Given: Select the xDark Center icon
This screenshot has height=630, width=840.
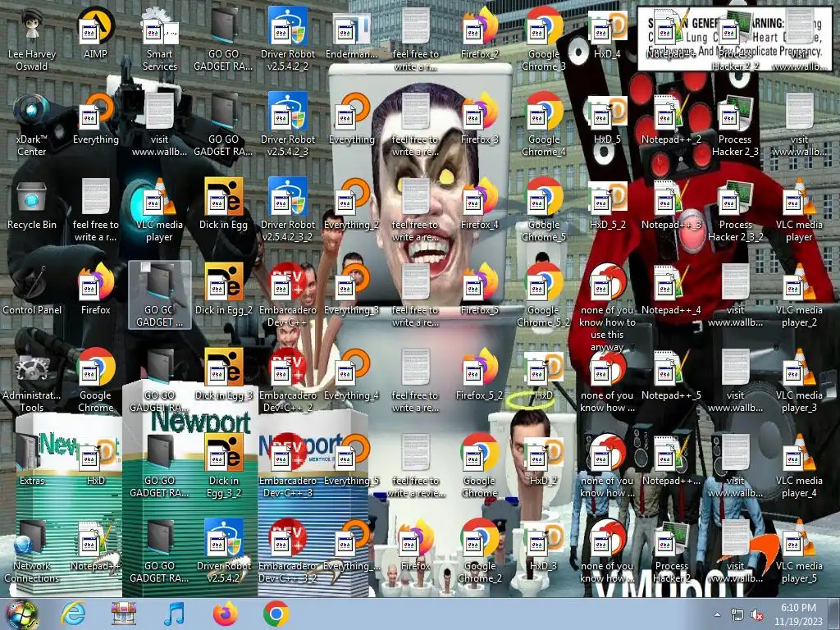Looking at the screenshot, I should 32,125.
